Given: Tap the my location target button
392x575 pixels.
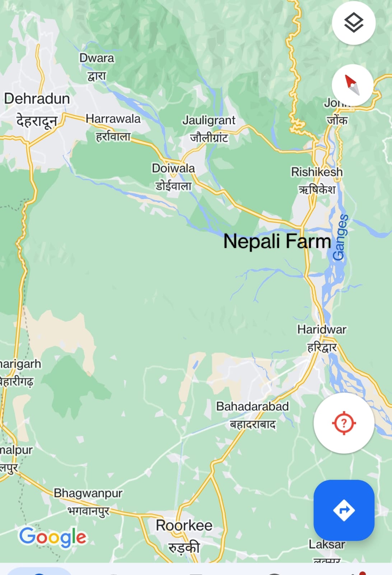Looking at the screenshot, I should [344, 423].
